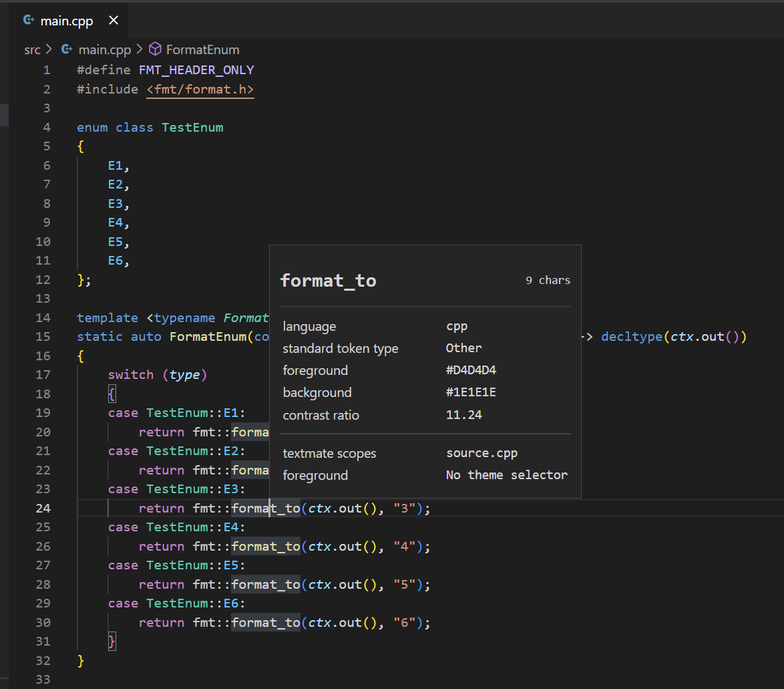Click format_to on line 26
The height and width of the screenshot is (689, 784).
click(266, 547)
